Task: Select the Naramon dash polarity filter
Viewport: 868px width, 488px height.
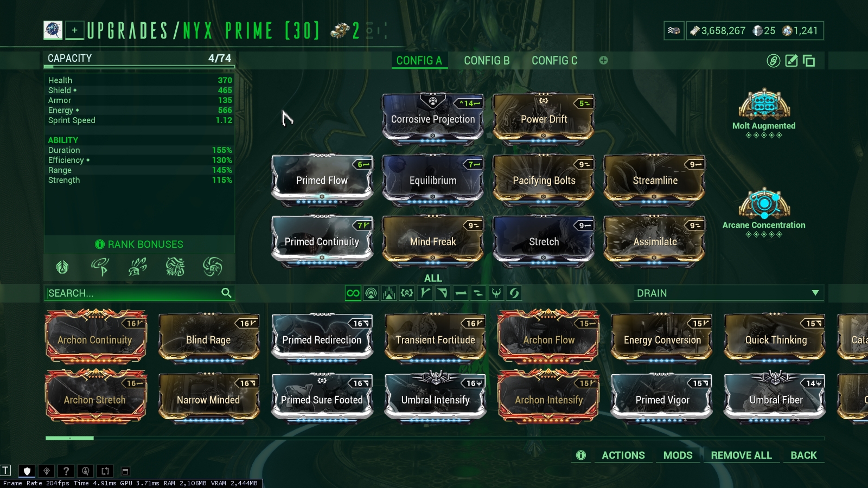Action: tap(461, 293)
